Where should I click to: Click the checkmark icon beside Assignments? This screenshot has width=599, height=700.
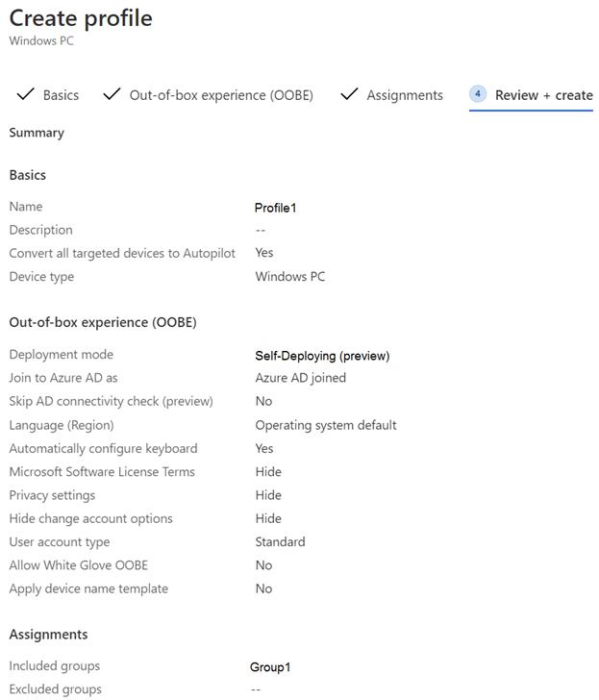pos(349,94)
